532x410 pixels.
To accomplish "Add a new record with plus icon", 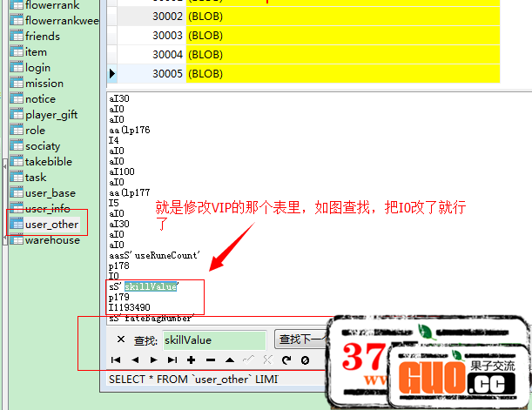I will coord(192,360).
